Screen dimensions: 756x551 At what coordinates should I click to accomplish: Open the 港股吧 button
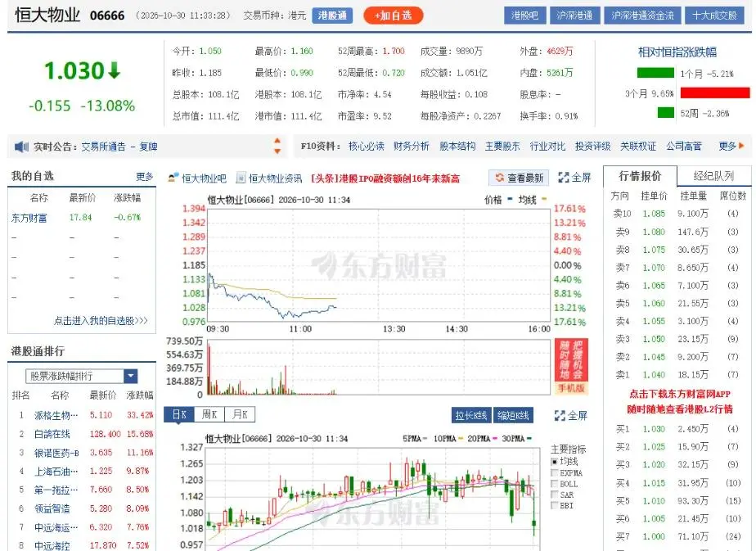[524, 16]
